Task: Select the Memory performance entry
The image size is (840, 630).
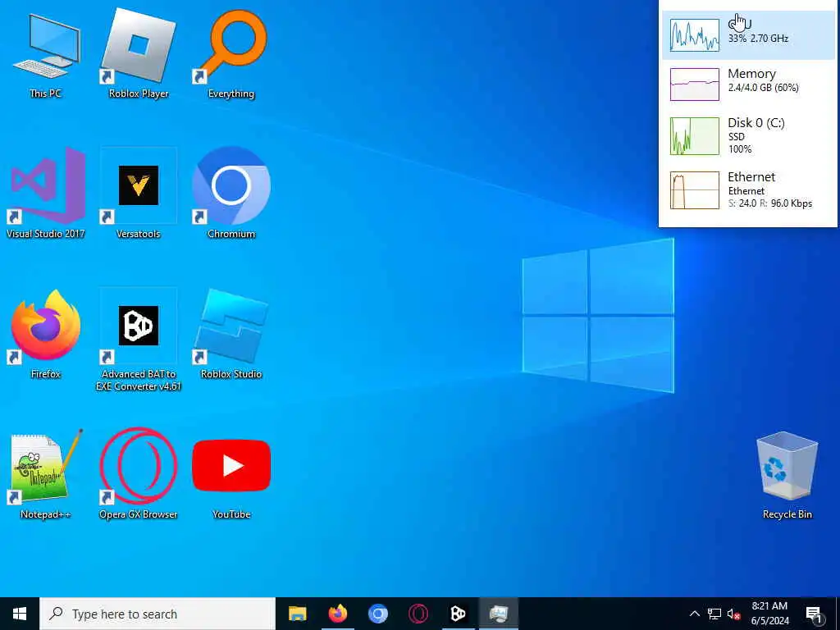Action: point(748,84)
